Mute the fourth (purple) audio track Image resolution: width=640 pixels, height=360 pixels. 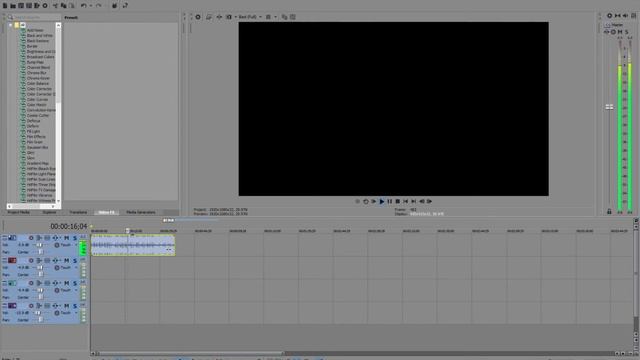pyautogui.click(x=67, y=306)
